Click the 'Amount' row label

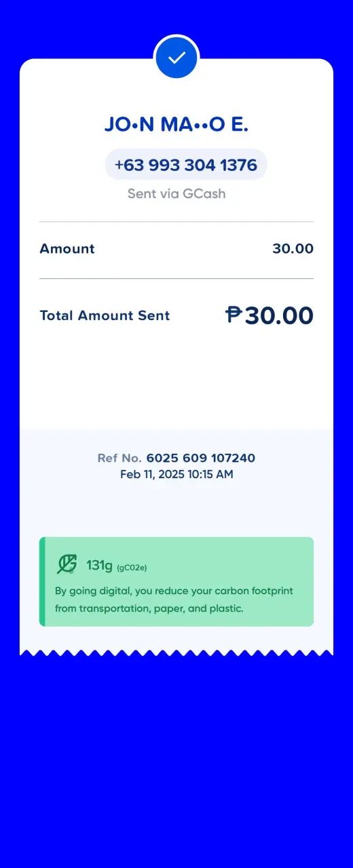point(67,249)
